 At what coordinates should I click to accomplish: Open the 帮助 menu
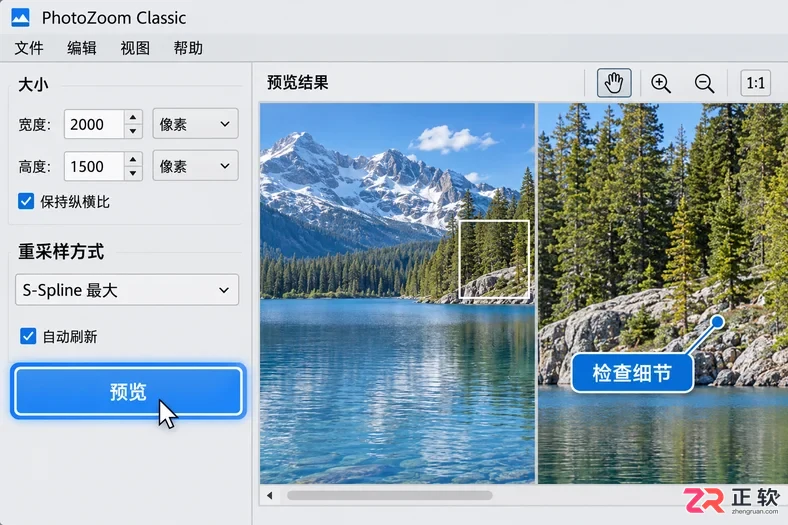188,48
